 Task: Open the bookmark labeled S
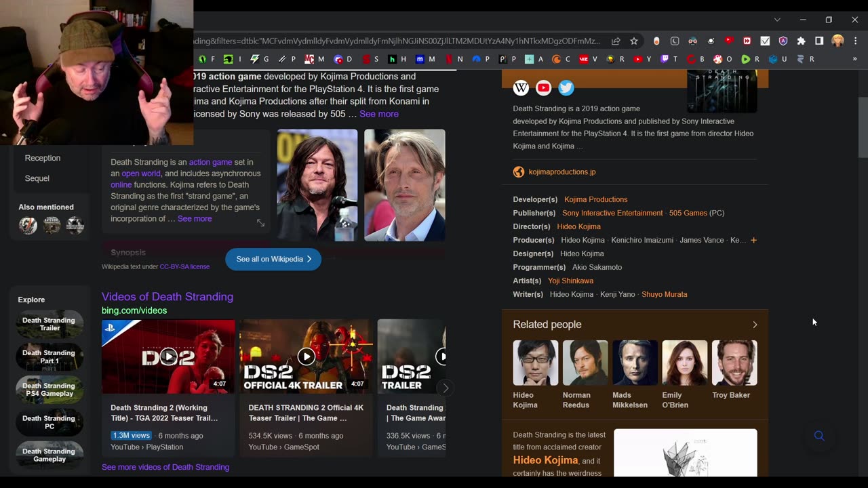pyautogui.click(x=370, y=59)
